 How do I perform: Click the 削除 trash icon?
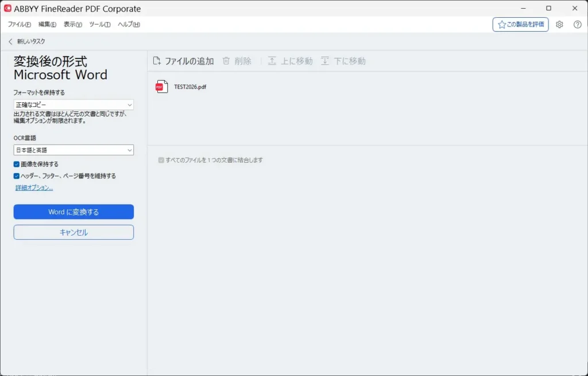pos(226,61)
